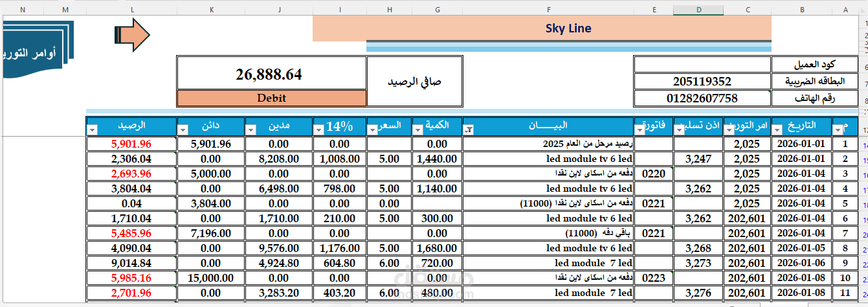Select column header J
The width and height of the screenshot is (868, 307).
tap(279, 10)
